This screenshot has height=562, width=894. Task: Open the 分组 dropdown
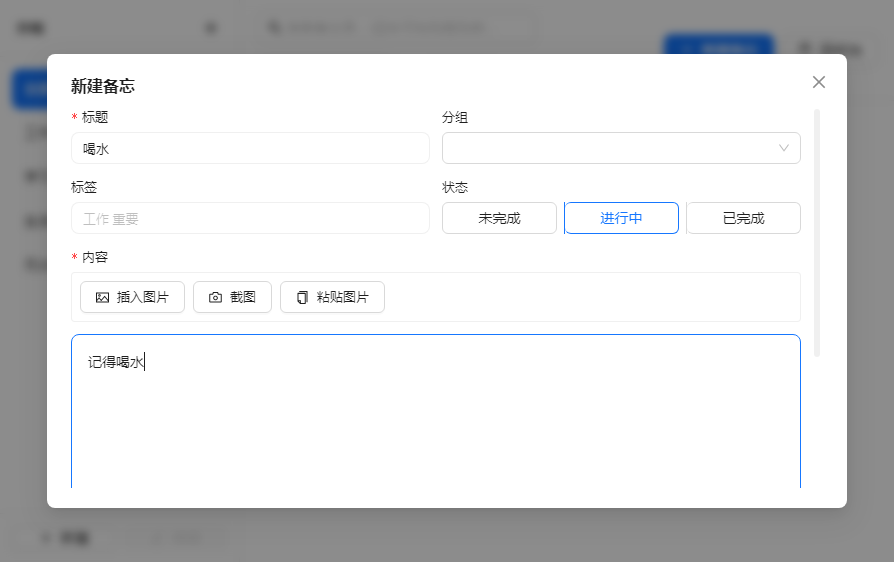(x=621, y=148)
